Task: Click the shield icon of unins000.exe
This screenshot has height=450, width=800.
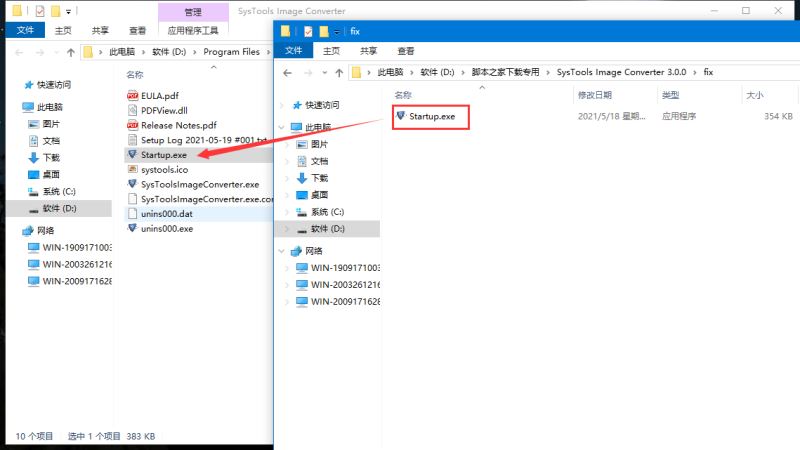Action: [133, 228]
